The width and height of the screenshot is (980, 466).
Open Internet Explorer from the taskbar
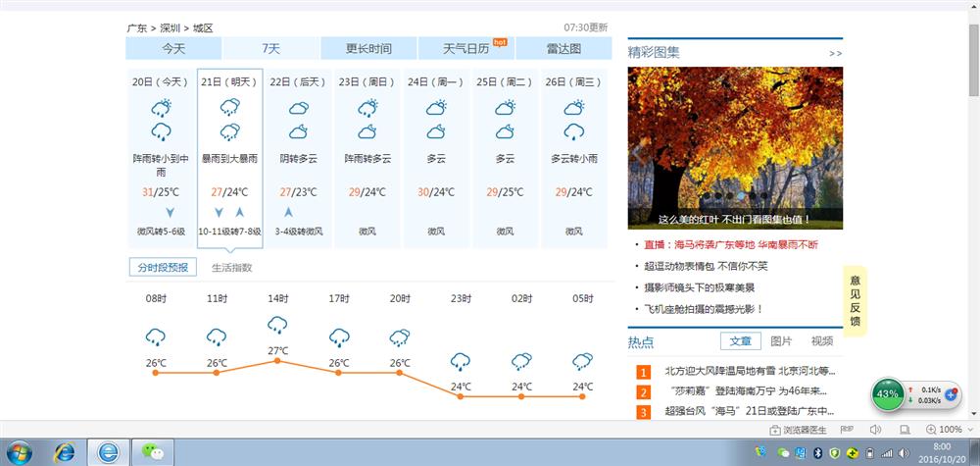pyautogui.click(x=65, y=451)
